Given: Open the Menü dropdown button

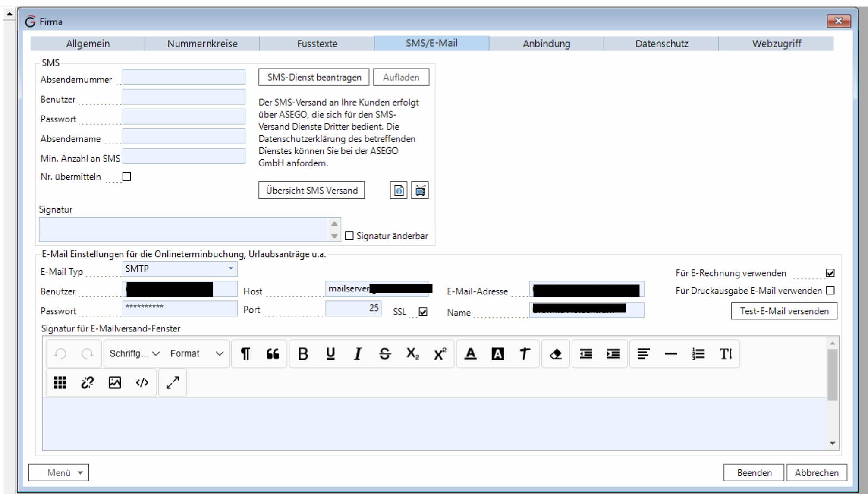Looking at the screenshot, I should (59, 472).
